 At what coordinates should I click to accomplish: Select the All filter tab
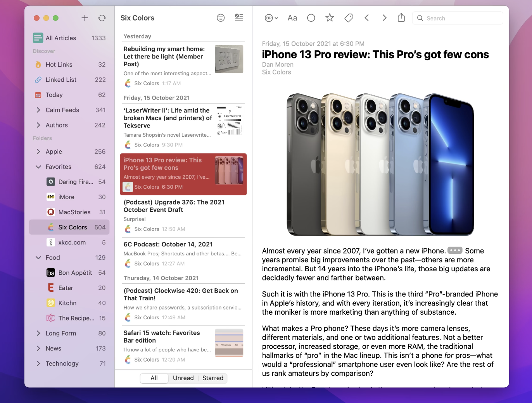click(154, 378)
